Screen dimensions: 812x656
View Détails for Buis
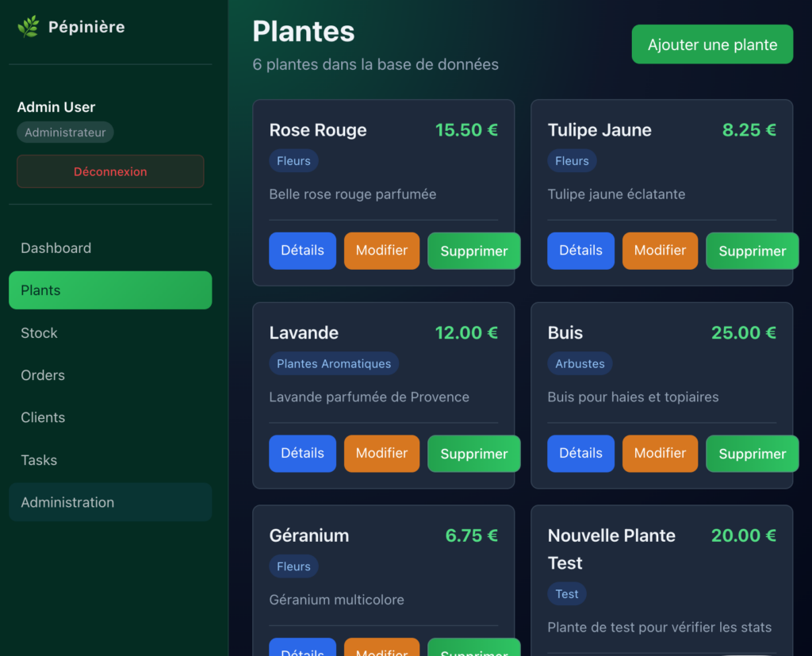pos(581,454)
